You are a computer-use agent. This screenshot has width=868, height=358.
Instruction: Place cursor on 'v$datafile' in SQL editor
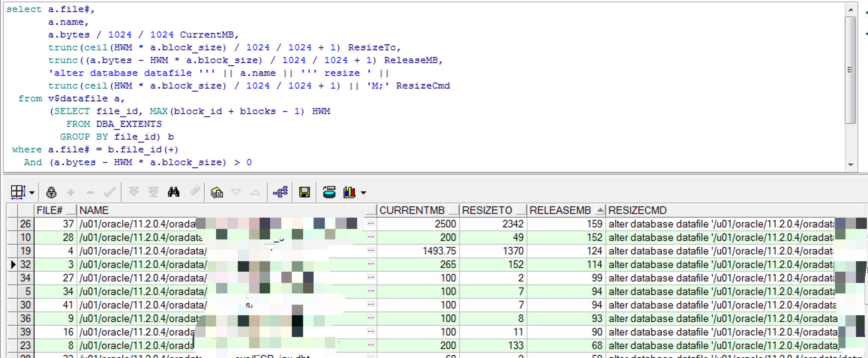pyautogui.click(x=78, y=98)
